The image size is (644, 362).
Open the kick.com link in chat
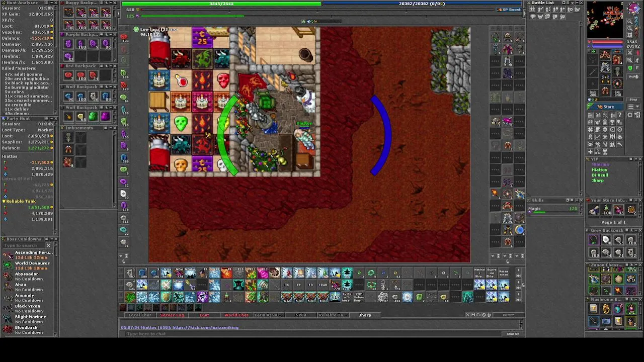pyautogui.click(x=205, y=328)
